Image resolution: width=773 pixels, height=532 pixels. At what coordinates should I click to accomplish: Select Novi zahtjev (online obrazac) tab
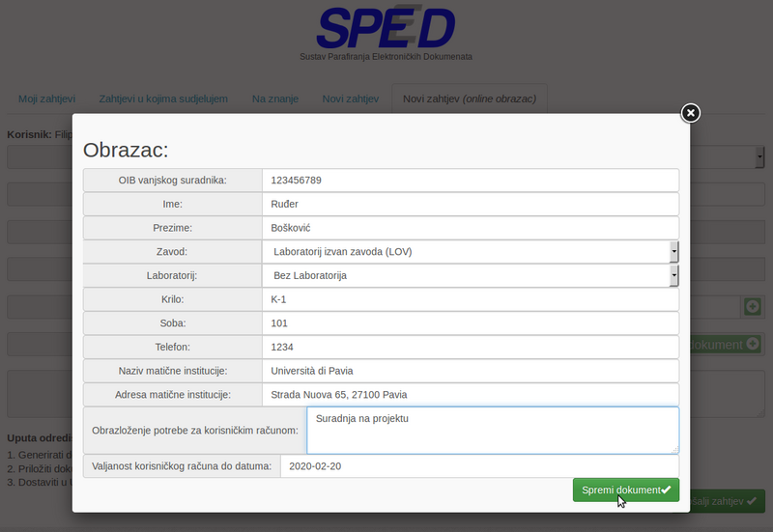point(469,98)
